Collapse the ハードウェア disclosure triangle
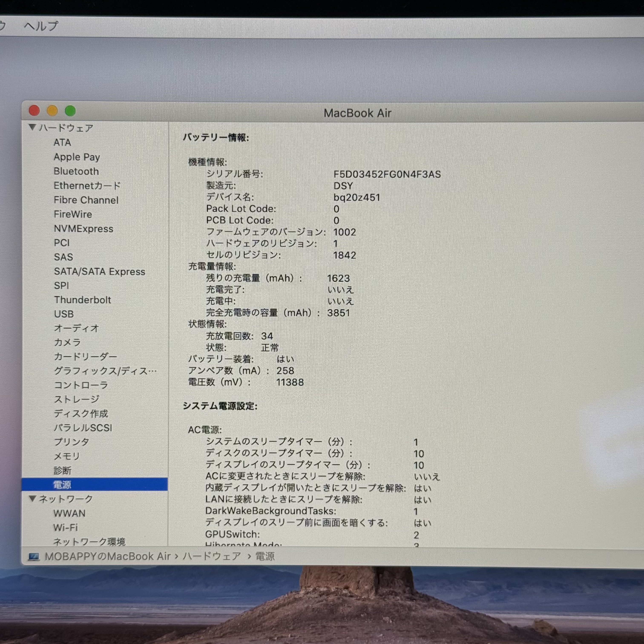Viewport: 644px width, 644px height. 32,127
